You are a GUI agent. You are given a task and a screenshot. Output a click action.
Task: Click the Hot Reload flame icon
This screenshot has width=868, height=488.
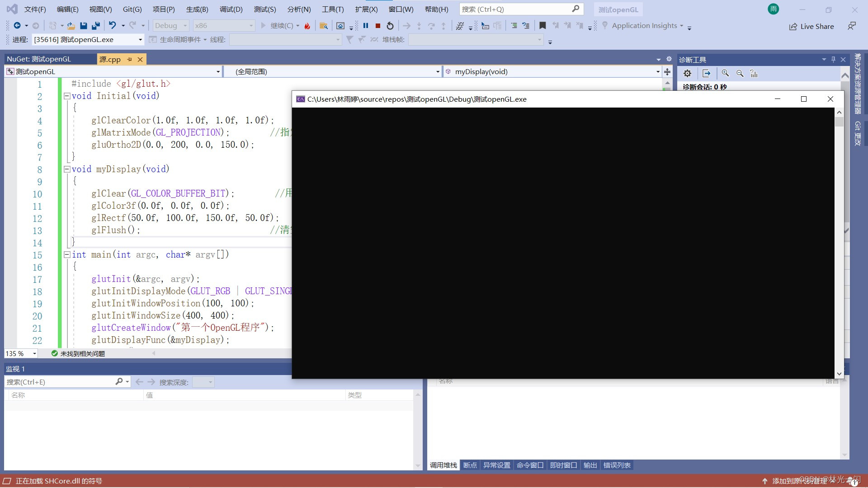tap(307, 26)
